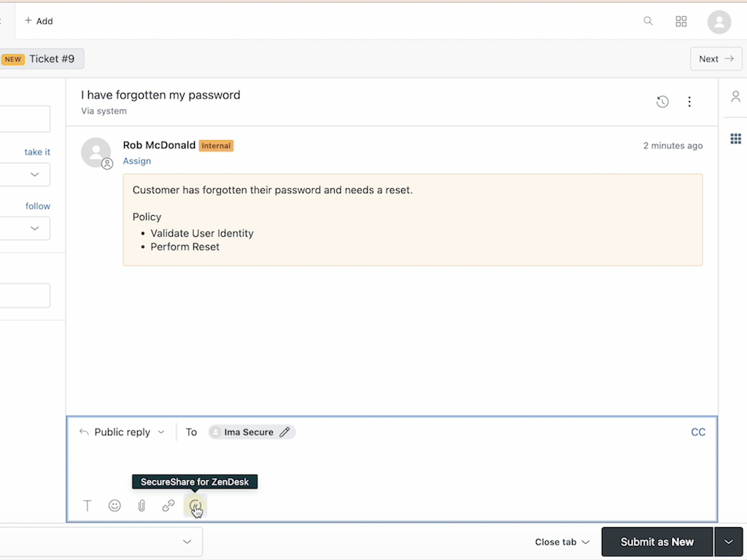The height and width of the screenshot is (560, 747).
Task: Insert a link in reply
Action: [169, 505]
